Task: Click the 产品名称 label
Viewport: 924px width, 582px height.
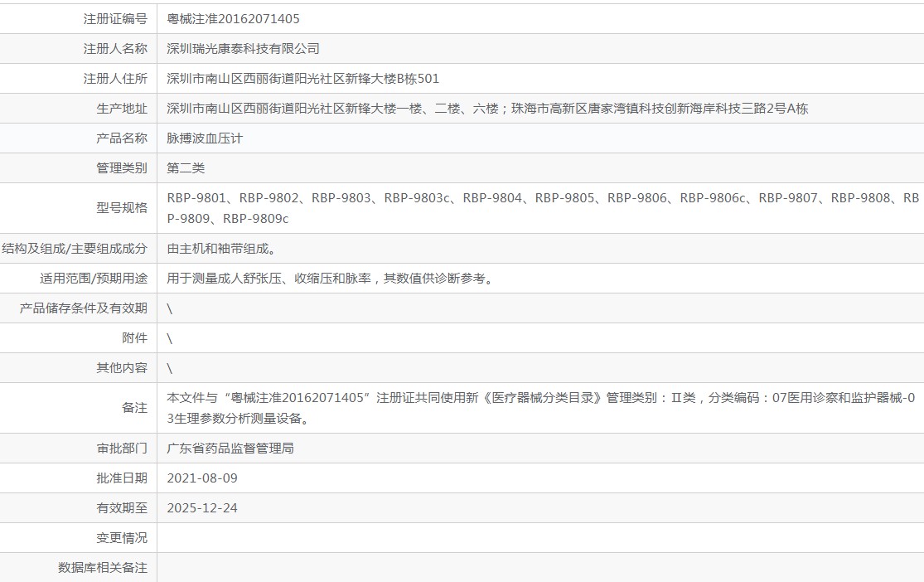Action: (122, 138)
